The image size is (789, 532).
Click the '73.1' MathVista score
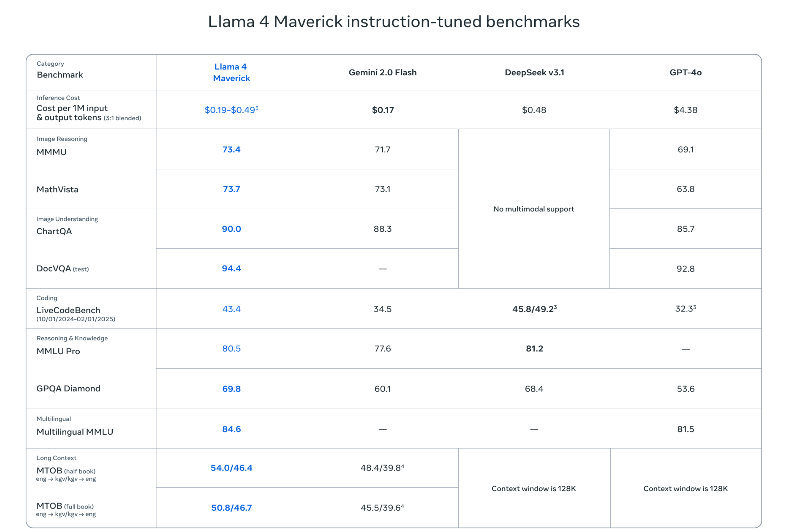382,189
